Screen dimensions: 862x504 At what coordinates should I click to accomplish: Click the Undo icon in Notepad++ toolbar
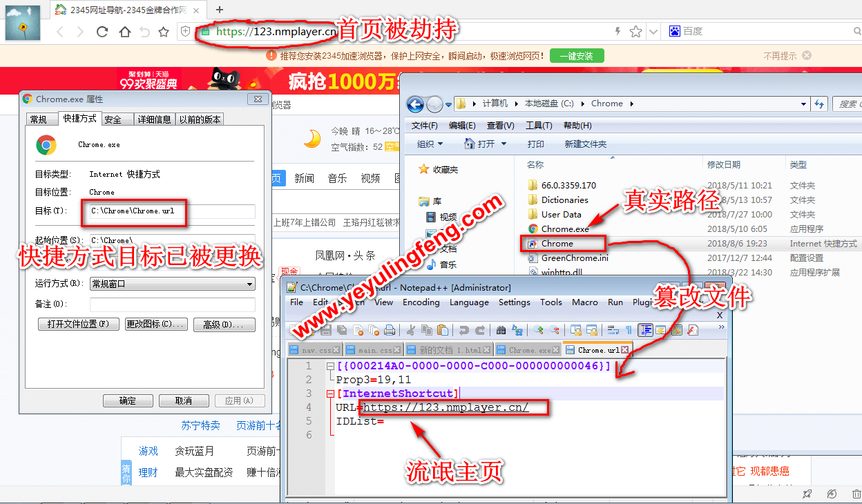click(x=463, y=331)
